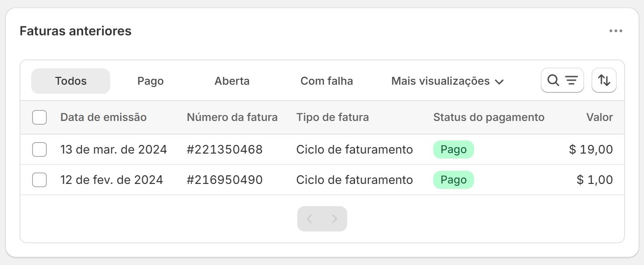Open invoice number #216950490
The height and width of the screenshot is (265, 644).
click(224, 180)
